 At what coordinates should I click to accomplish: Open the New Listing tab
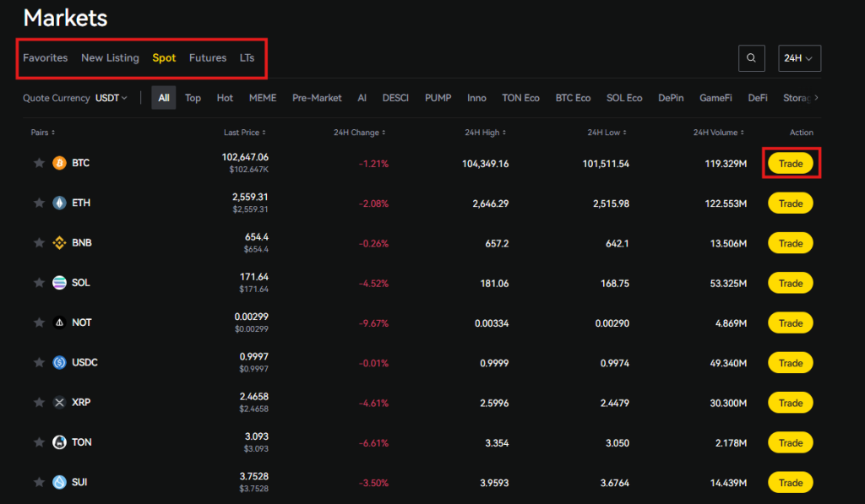point(110,57)
